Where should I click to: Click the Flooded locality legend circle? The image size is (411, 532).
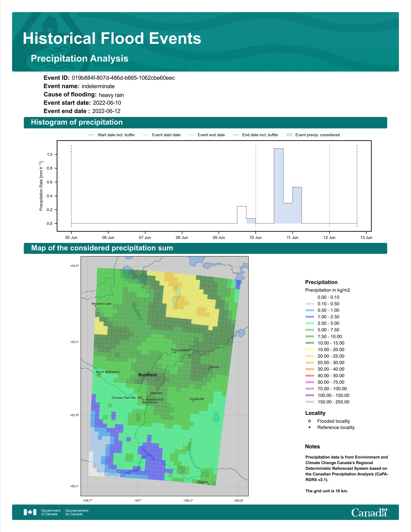(309, 421)
